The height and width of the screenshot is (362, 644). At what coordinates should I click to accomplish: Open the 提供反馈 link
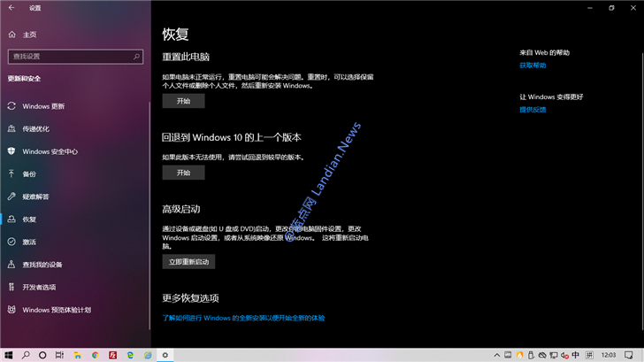[x=533, y=110]
